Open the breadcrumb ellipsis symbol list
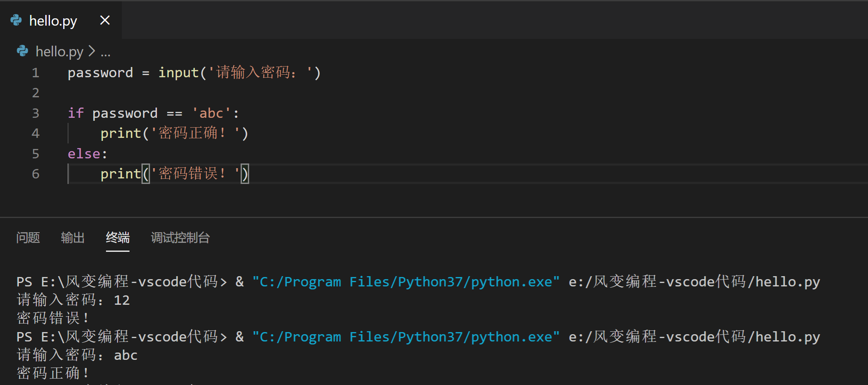The height and width of the screenshot is (385, 868). [106, 53]
